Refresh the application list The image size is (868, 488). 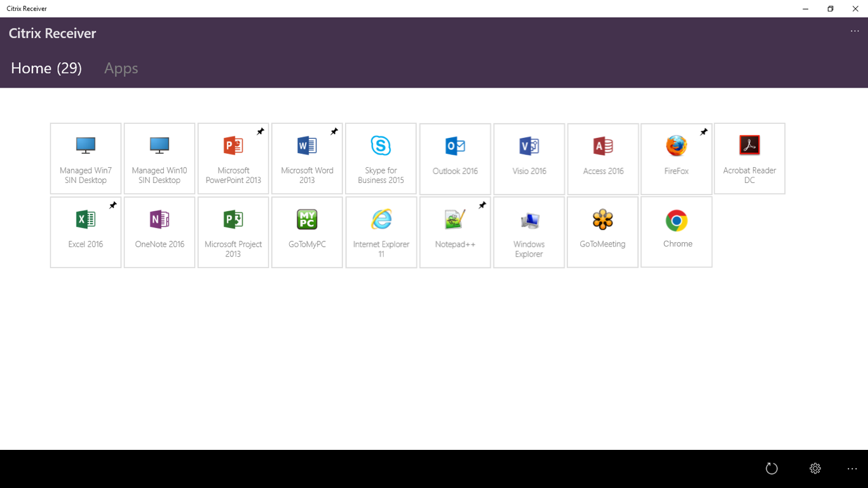point(771,468)
